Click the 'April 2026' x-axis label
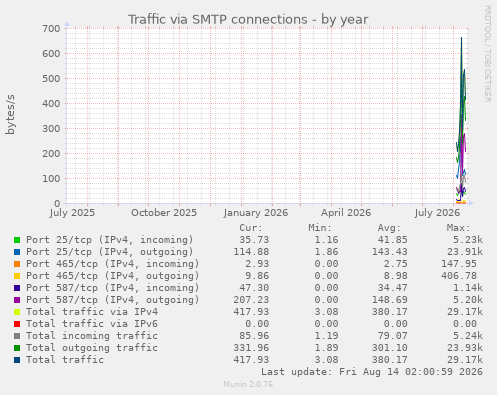 point(346,213)
